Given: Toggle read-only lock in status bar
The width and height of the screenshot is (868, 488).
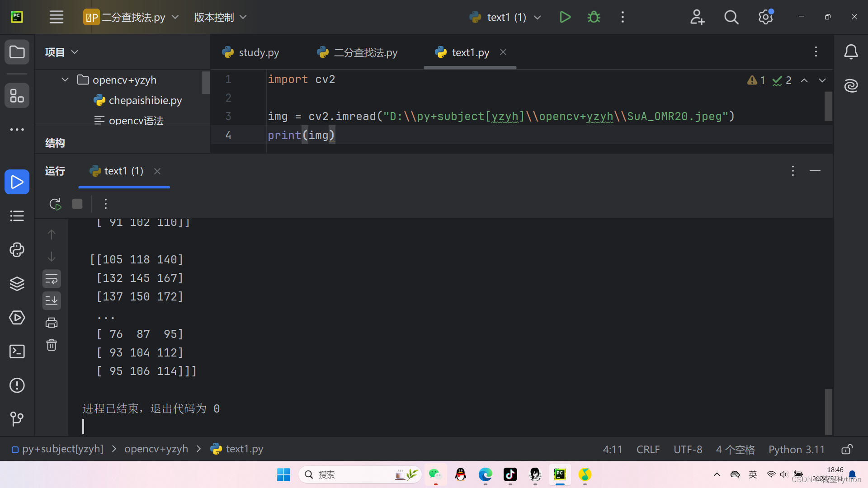Looking at the screenshot, I should click(x=847, y=449).
